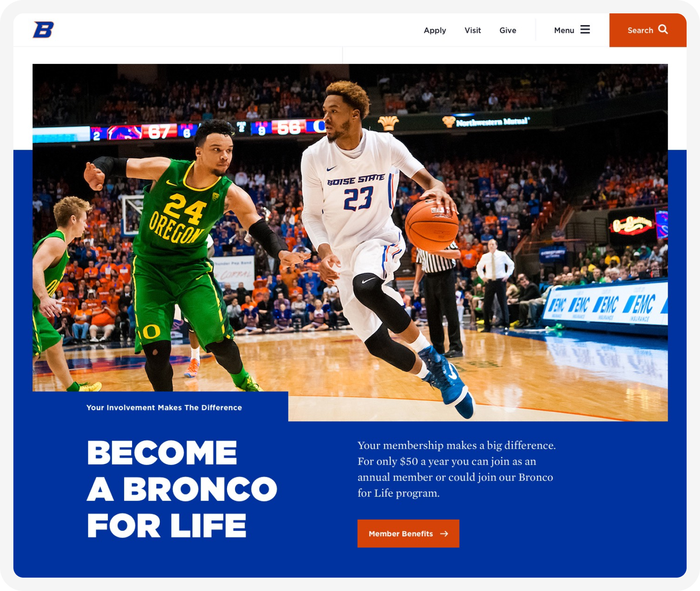This screenshot has height=591, width=700.
Task: Click the basketball game hero image
Action: (350, 242)
